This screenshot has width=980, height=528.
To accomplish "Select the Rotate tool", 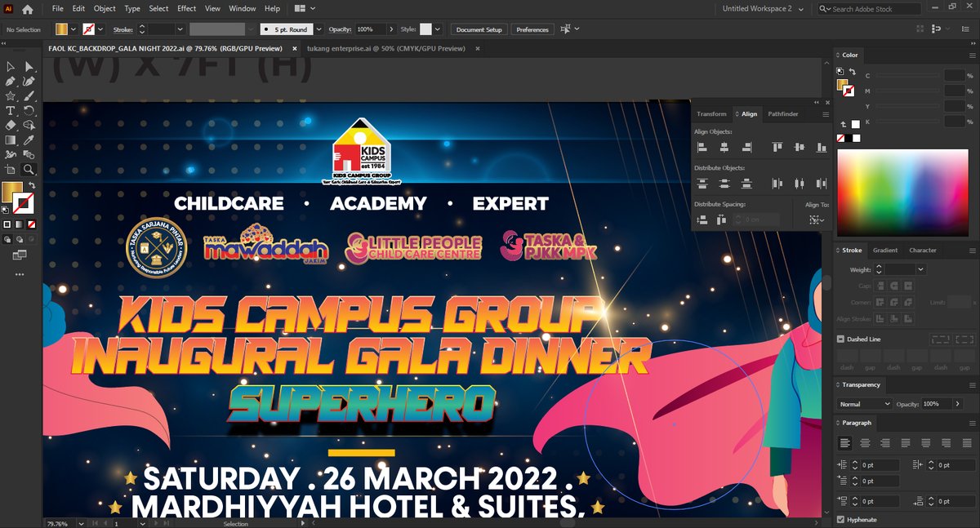I will tap(29, 111).
